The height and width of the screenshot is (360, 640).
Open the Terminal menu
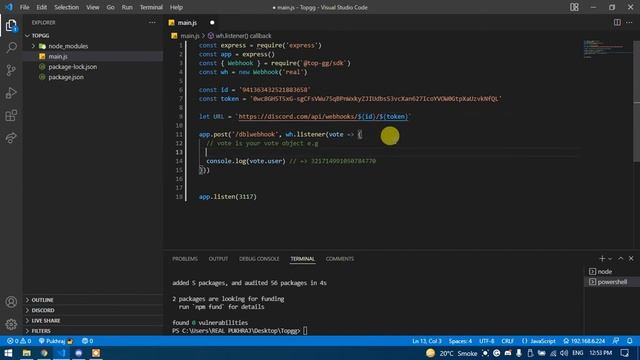pyautogui.click(x=151, y=7)
